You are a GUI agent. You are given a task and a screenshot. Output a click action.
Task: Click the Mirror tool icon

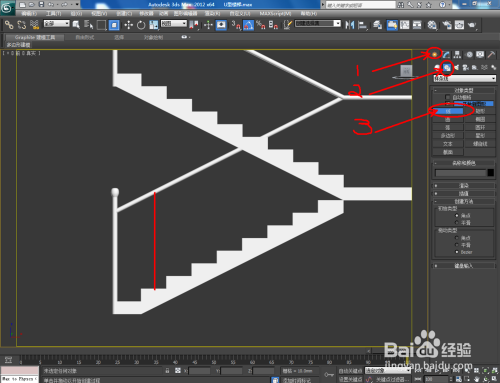tap(350, 25)
